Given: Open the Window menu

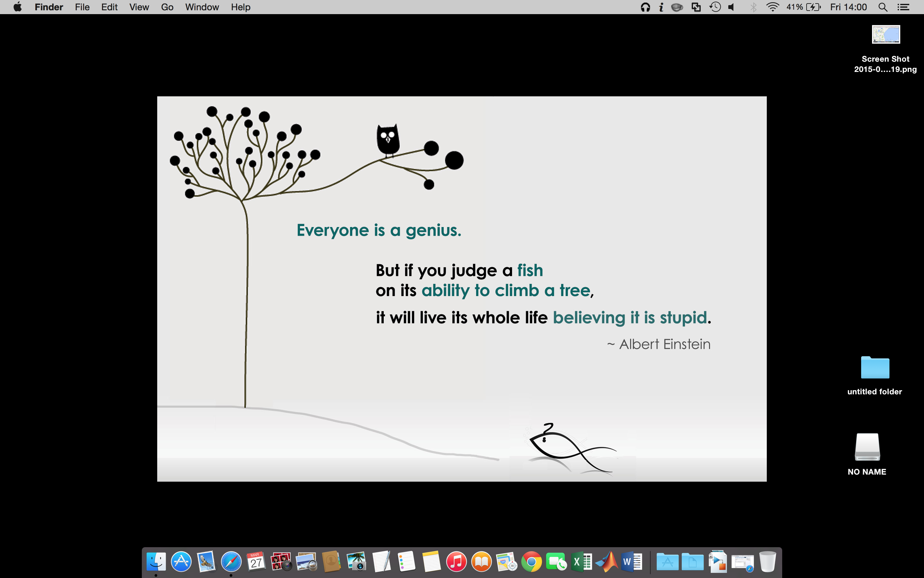Looking at the screenshot, I should 202,7.
